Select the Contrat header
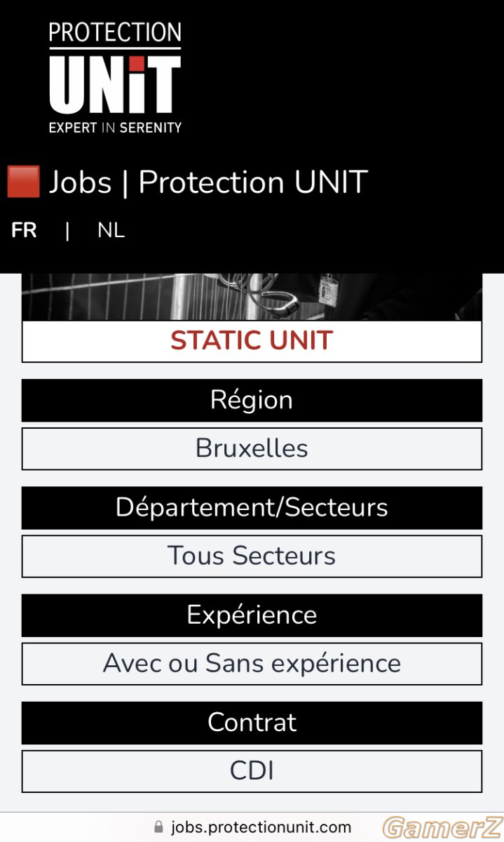Viewport: 504px width, 842px height. (x=252, y=723)
